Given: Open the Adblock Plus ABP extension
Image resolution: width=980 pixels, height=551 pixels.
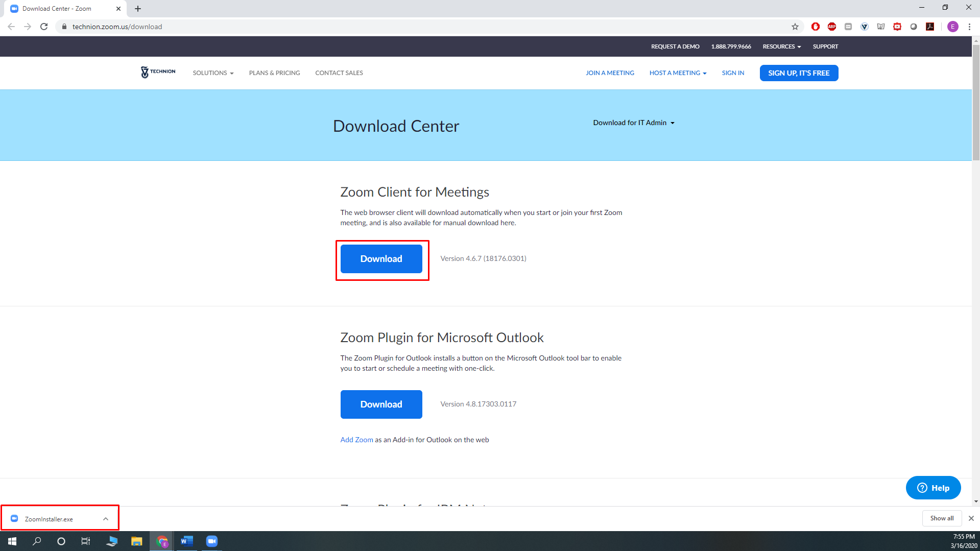Looking at the screenshot, I should [x=832, y=27].
